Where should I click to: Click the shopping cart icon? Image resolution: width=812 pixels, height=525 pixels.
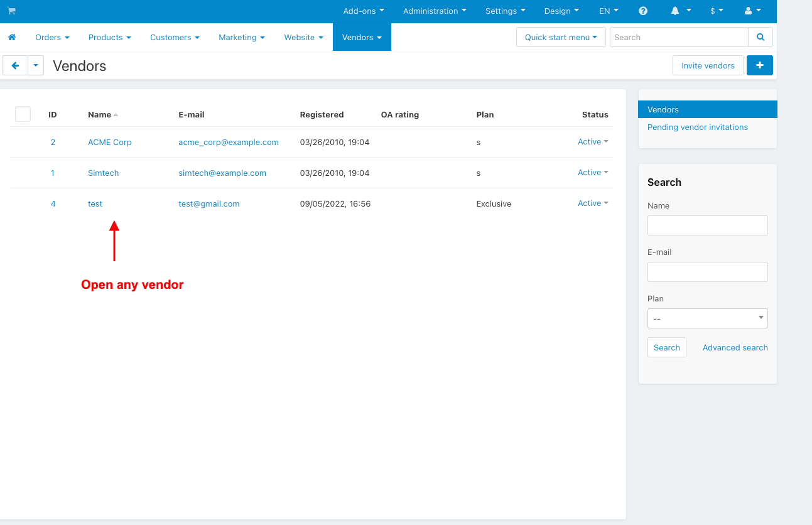[11, 11]
